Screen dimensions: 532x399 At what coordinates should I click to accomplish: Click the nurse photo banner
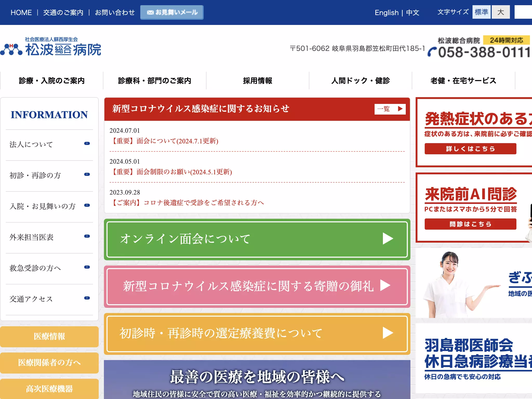coord(474,283)
